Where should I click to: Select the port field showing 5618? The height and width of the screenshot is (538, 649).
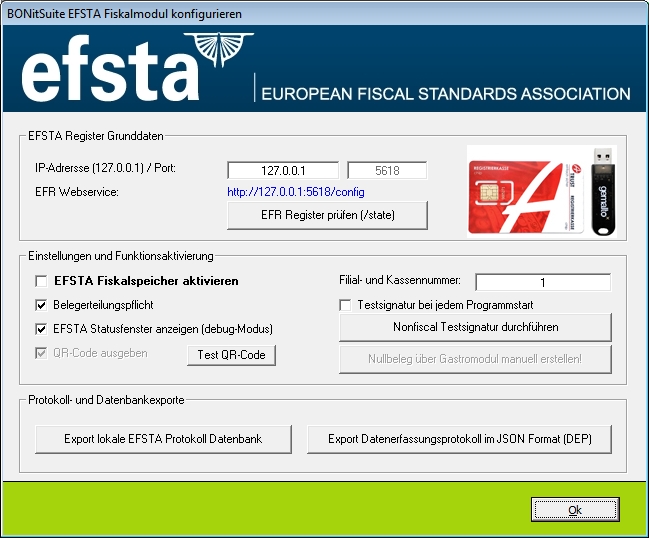point(387,171)
